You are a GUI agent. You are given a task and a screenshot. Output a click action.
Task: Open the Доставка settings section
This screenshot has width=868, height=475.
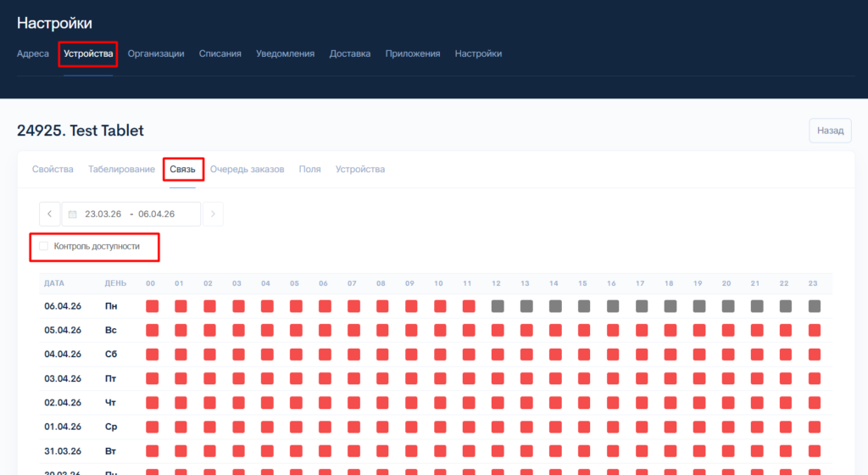pos(350,53)
